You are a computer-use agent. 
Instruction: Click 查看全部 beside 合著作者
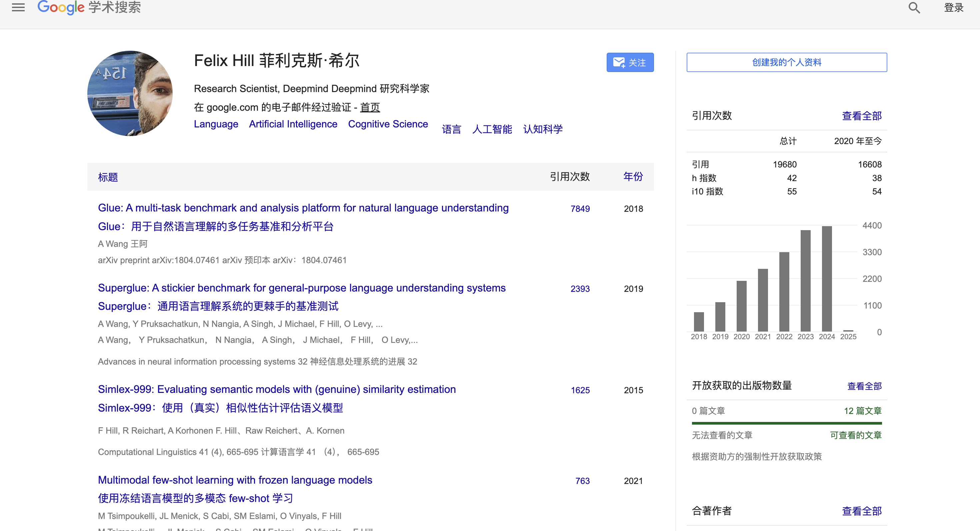point(861,511)
